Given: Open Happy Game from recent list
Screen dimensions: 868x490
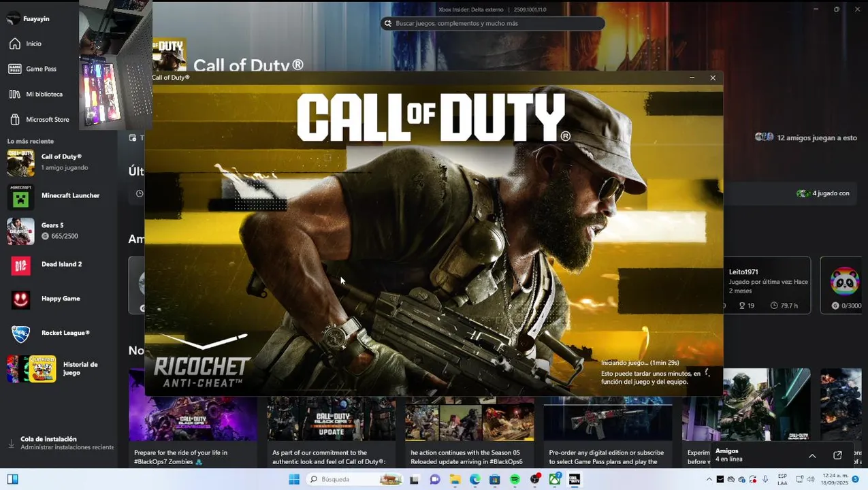Looking at the screenshot, I should 58,299.
